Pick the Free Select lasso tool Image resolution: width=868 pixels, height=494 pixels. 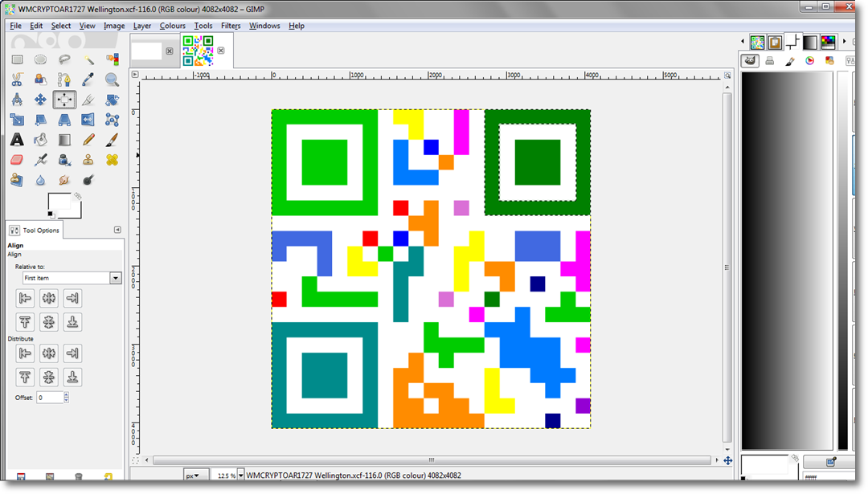(64, 59)
